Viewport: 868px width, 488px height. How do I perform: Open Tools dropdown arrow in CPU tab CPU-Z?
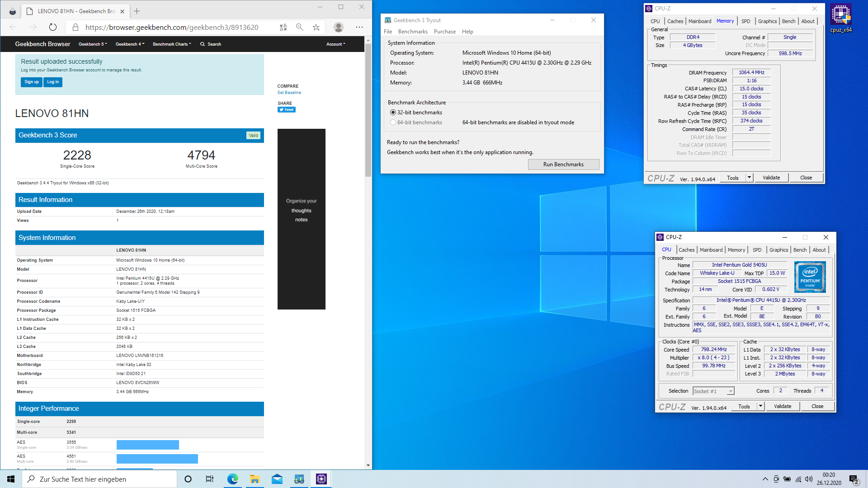tap(760, 406)
